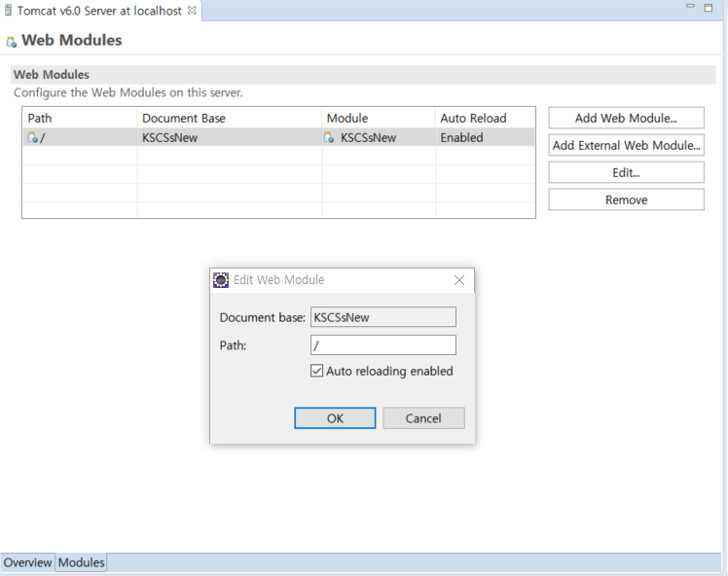Screen dimensions: 728x576
Task: Open Edit for the selected web module
Action: [626, 172]
